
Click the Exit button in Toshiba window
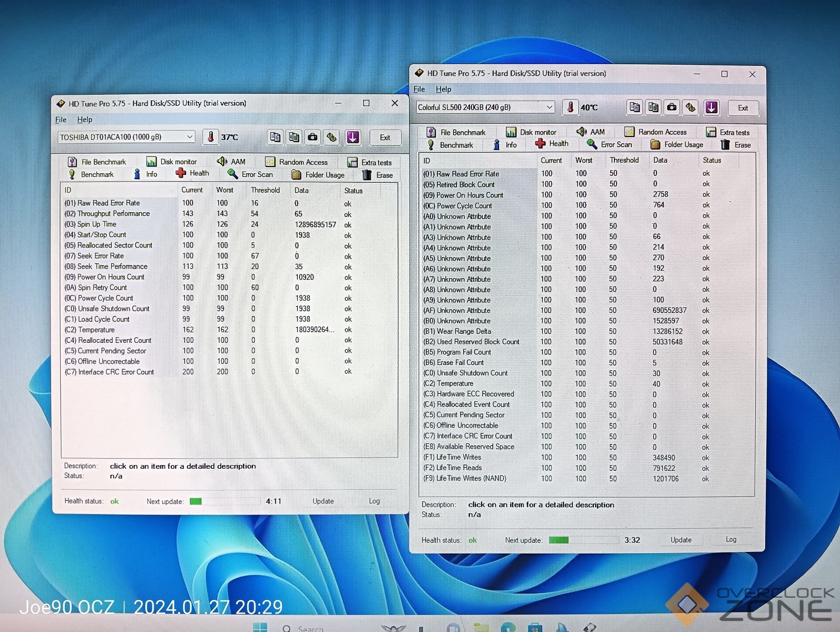coord(385,137)
